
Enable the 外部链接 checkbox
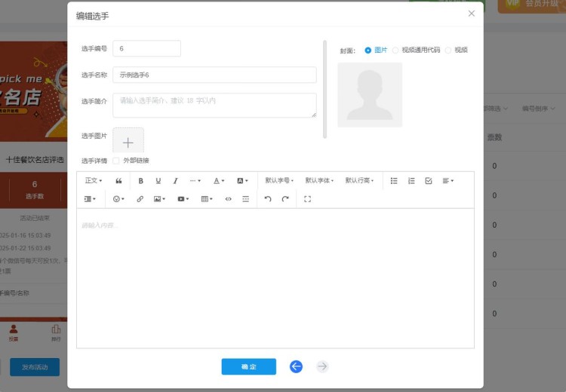coord(116,161)
